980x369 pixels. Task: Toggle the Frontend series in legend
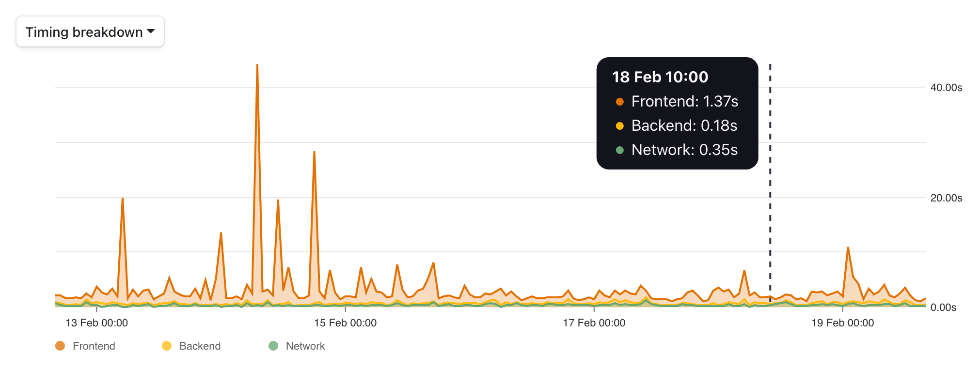point(85,346)
